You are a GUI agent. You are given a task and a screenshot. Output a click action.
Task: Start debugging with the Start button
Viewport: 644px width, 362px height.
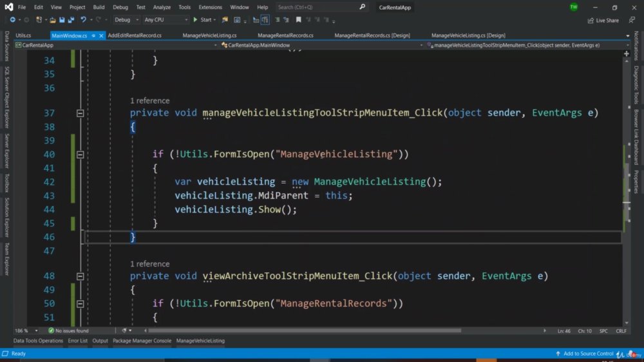pyautogui.click(x=202, y=20)
